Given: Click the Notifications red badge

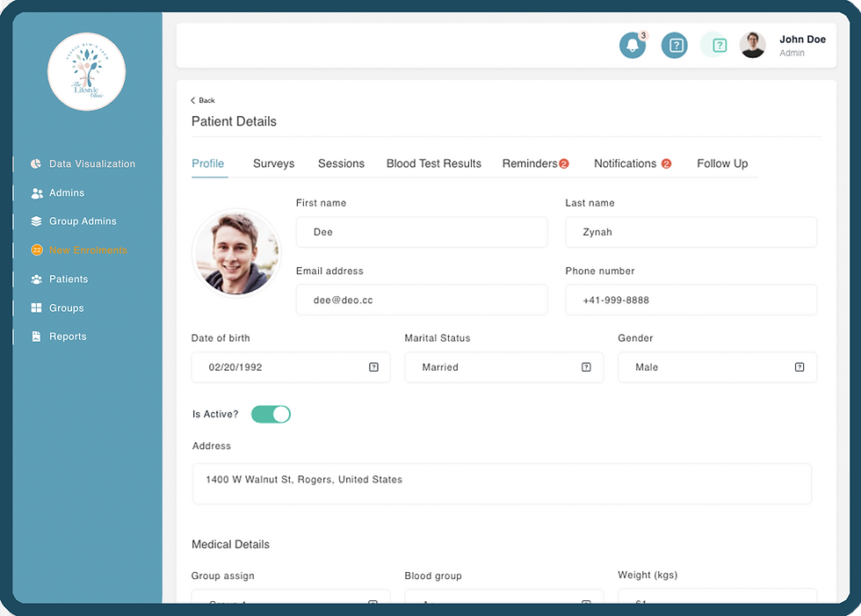Looking at the screenshot, I should (666, 163).
